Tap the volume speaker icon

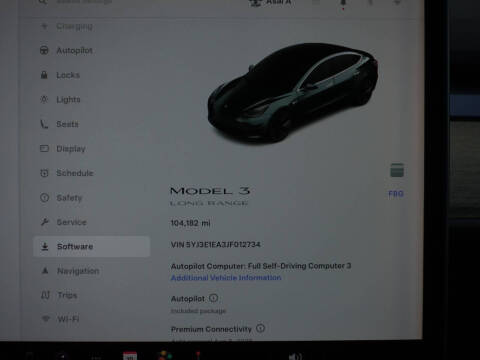[x=295, y=356]
